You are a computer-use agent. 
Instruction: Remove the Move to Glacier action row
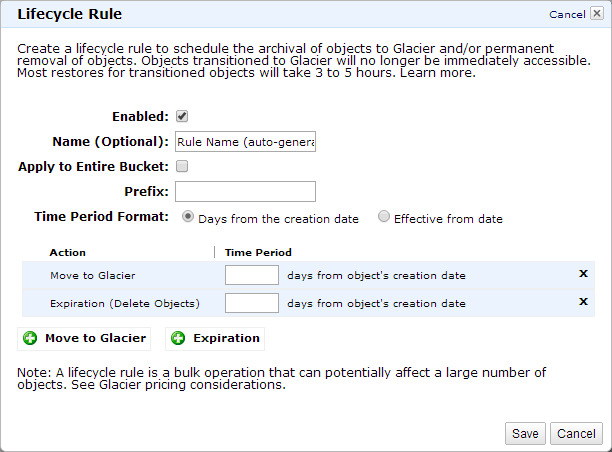(x=583, y=274)
